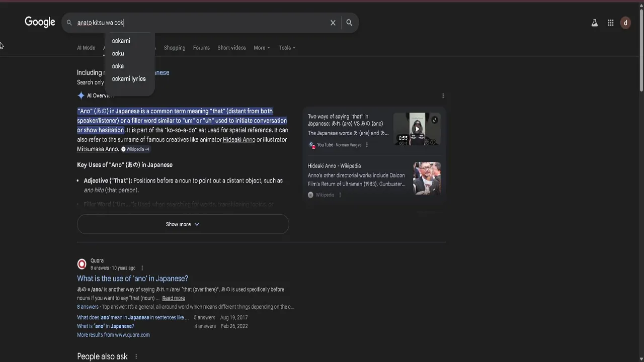
Task: Switch to the Shopping tab
Action: tap(175, 48)
